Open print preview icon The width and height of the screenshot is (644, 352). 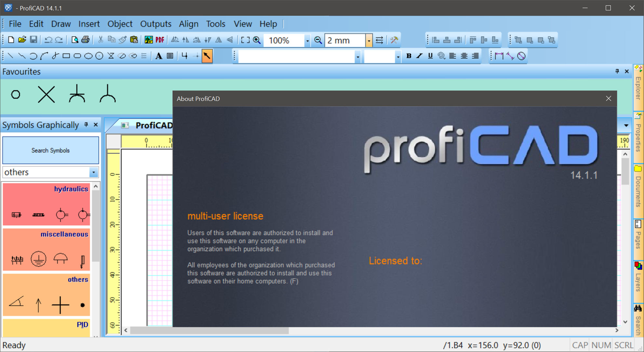pyautogui.click(x=74, y=40)
